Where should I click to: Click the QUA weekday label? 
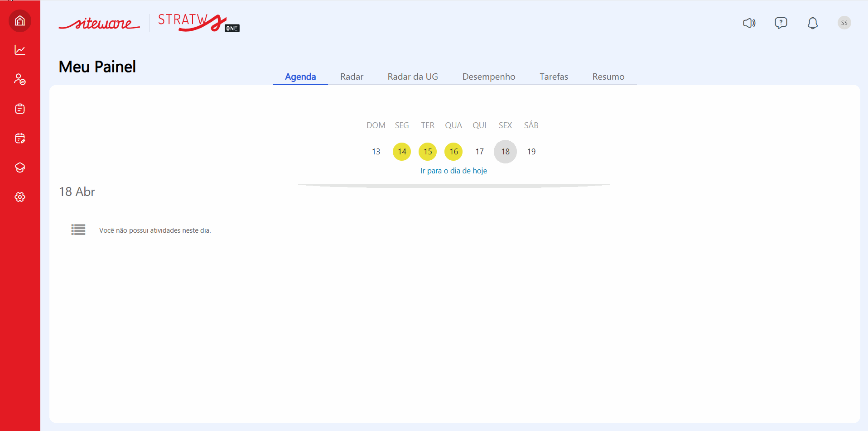tap(453, 125)
